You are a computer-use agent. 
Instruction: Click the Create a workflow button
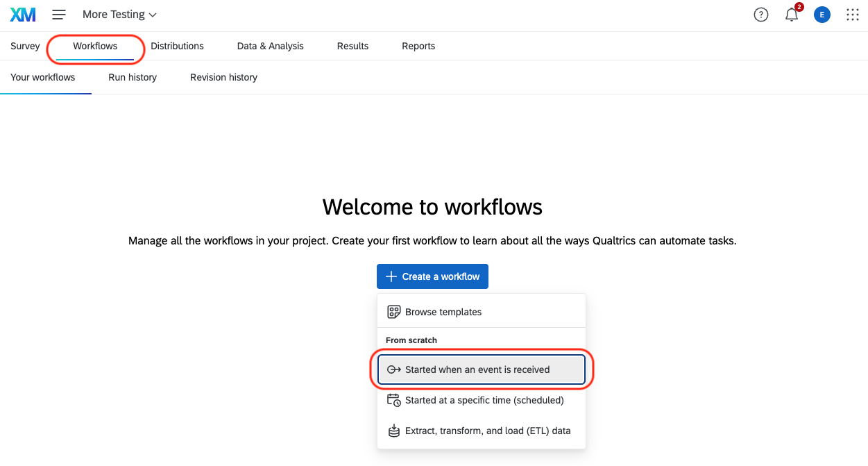[x=432, y=276]
